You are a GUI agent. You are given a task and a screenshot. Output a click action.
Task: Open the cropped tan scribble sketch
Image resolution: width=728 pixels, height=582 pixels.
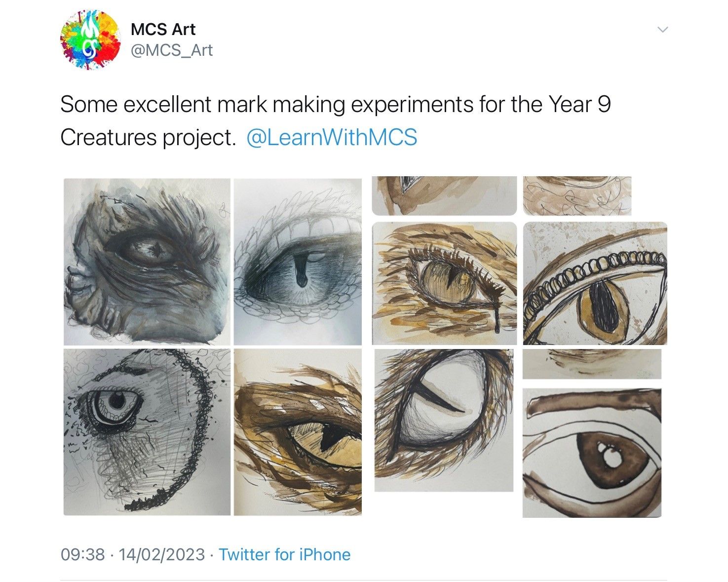coord(577,196)
